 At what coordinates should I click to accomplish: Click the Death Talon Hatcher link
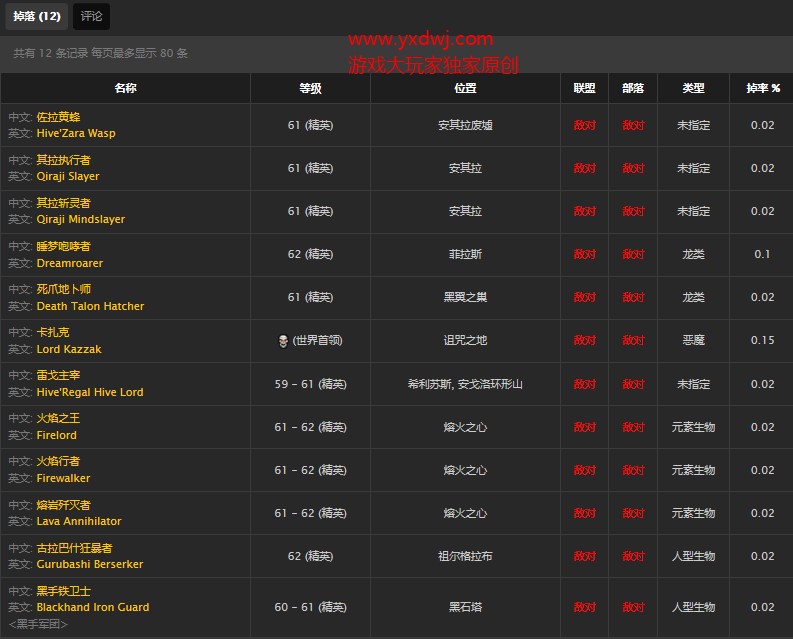(90, 306)
